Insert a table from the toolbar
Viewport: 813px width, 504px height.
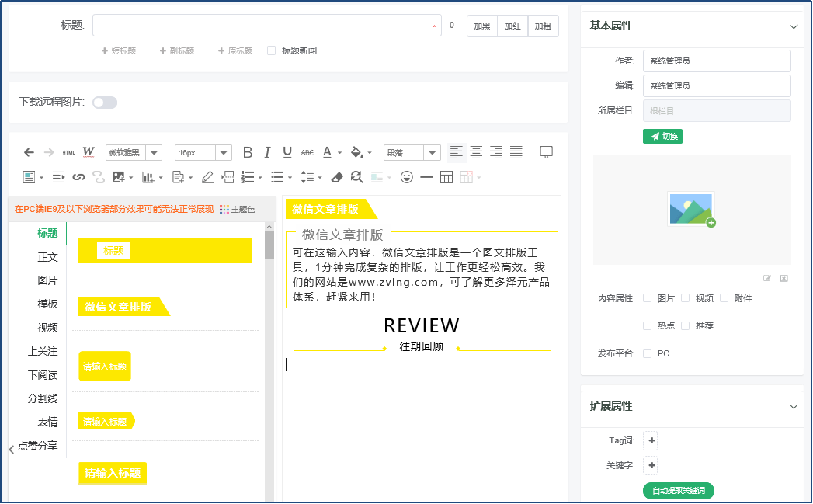[446, 177]
